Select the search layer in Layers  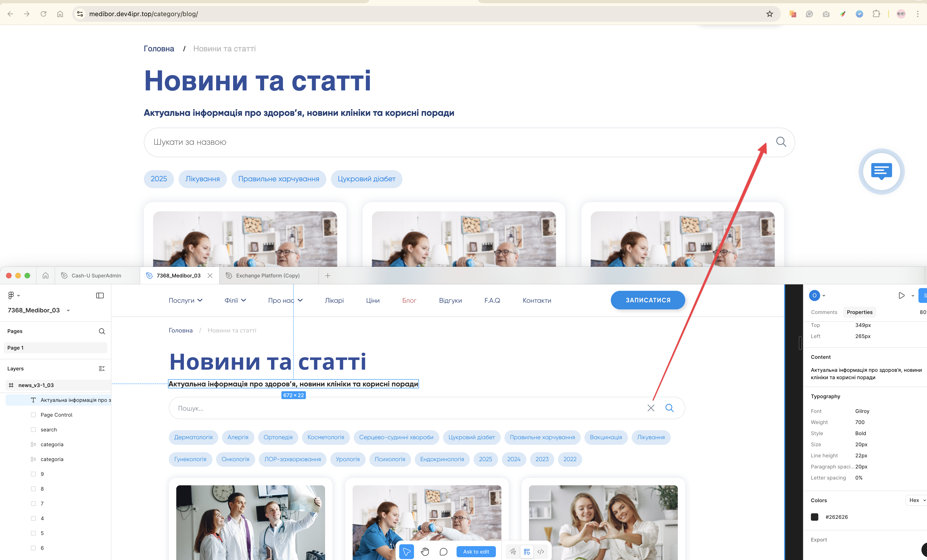pos(49,430)
